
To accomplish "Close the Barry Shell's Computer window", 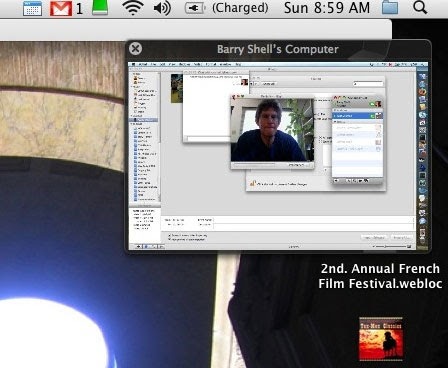I will tap(135, 49).
